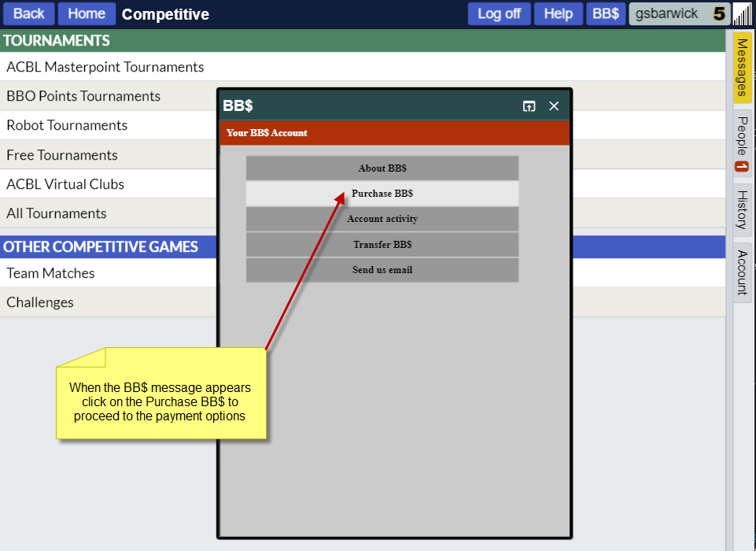This screenshot has height=551, width=756.
Task: Click the Your BB$ Account heading
Action: [x=267, y=133]
